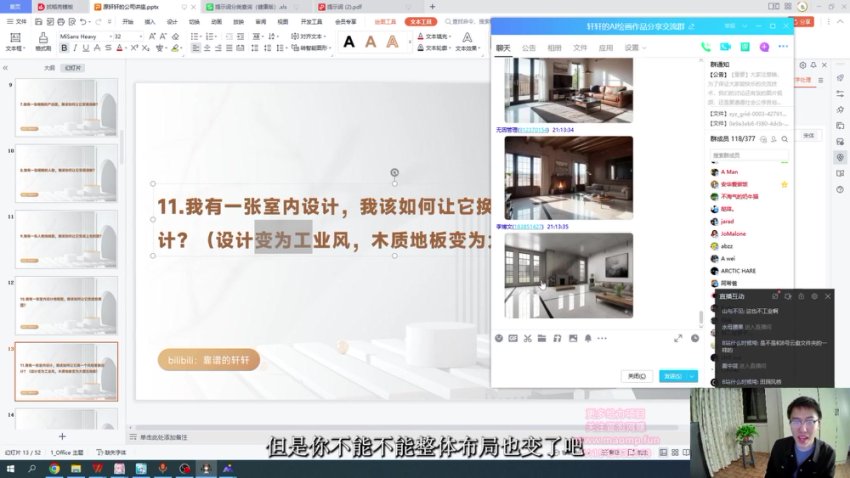Search group members magnifier icon
This screenshot has height=478, width=850.
pyautogui.click(x=785, y=139)
